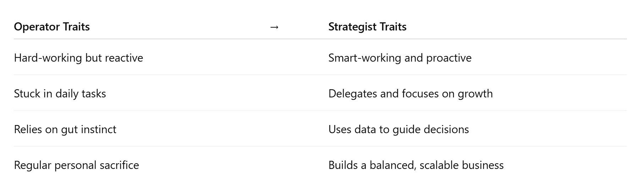This screenshot has height=187, width=644.
Task: Click the 'Stuck in daily tasks' text
Action: pyautogui.click(x=60, y=93)
